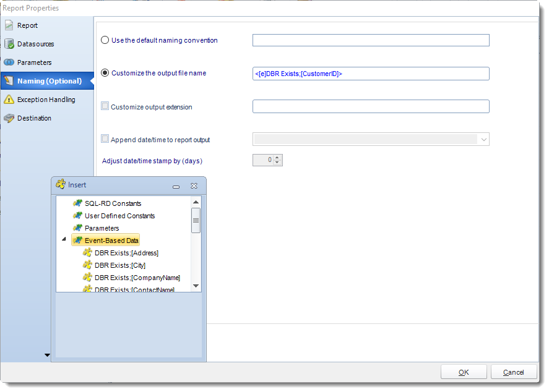Click the puzzle icon beside DBR Exists;[CompanyName]
The width and height of the screenshot is (549, 392).
87,277
